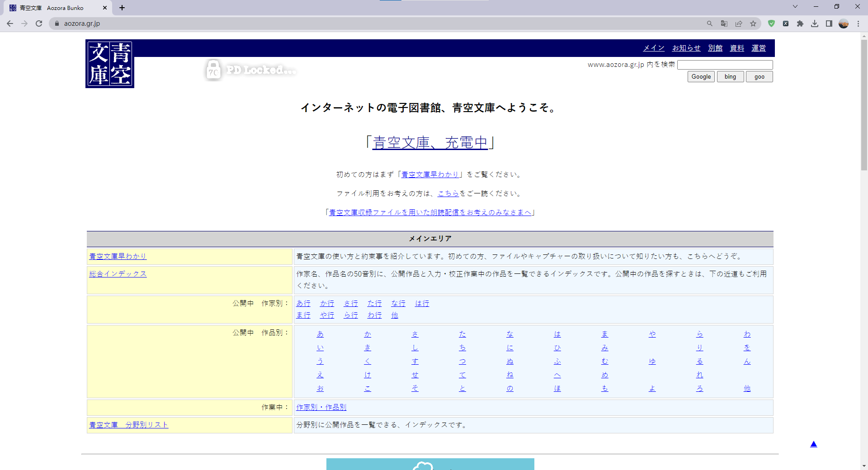Click the Aozora Bunko logo
This screenshot has height=470, width=868.
point(110,64)
